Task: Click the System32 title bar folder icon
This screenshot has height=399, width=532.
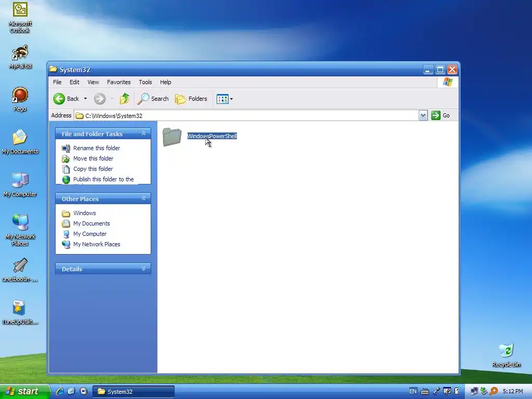Action: 54,69
